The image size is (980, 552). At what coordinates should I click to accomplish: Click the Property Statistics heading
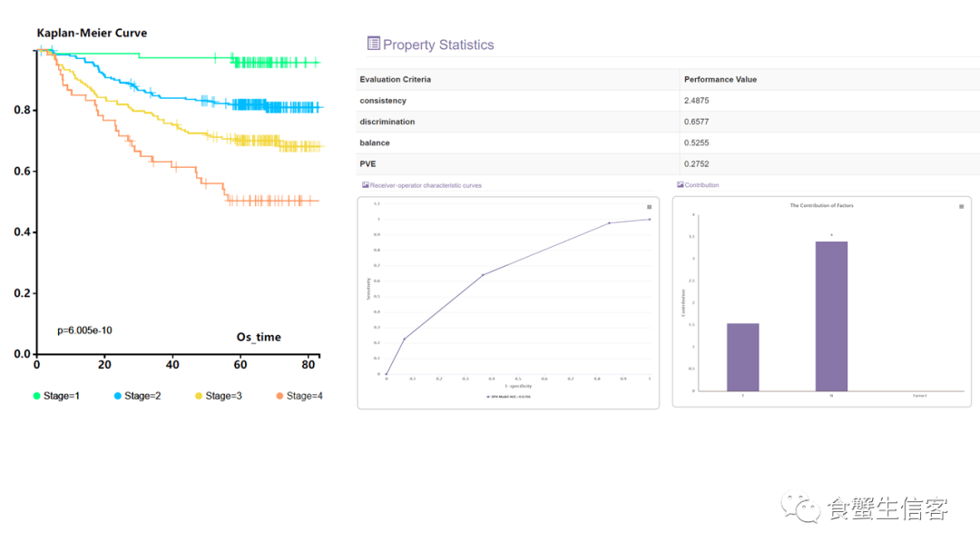pos(438,44)
